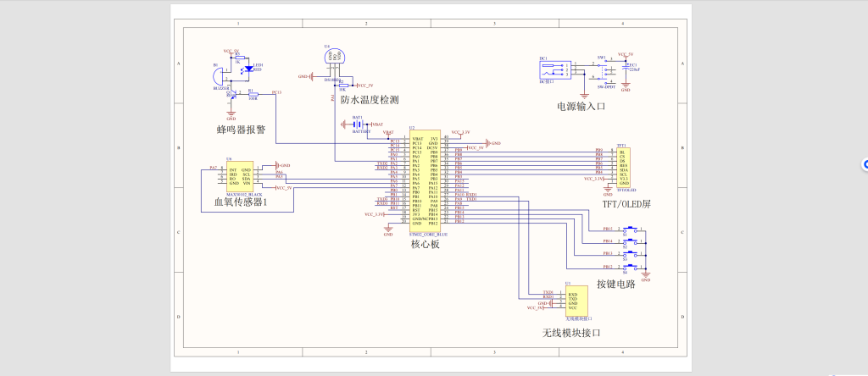Click the 核心板 label under the chip
This screenshot has height=376, width=868.
(426, 244)
